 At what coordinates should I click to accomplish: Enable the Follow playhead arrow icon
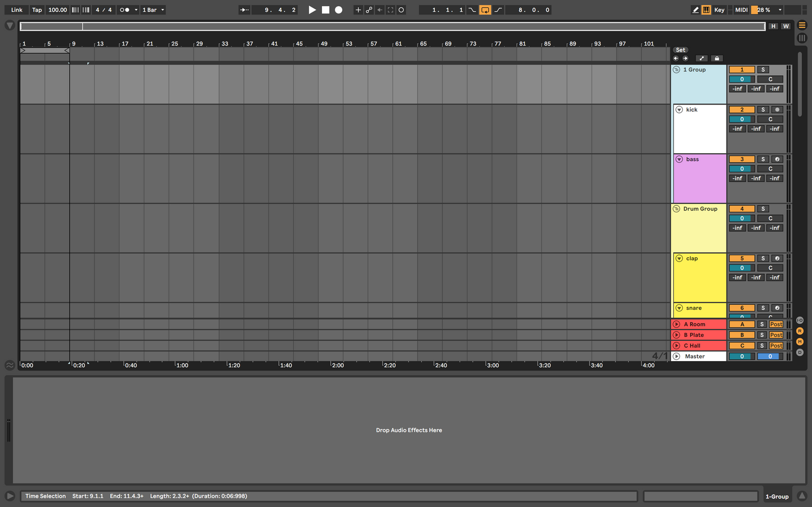point(244,10)
